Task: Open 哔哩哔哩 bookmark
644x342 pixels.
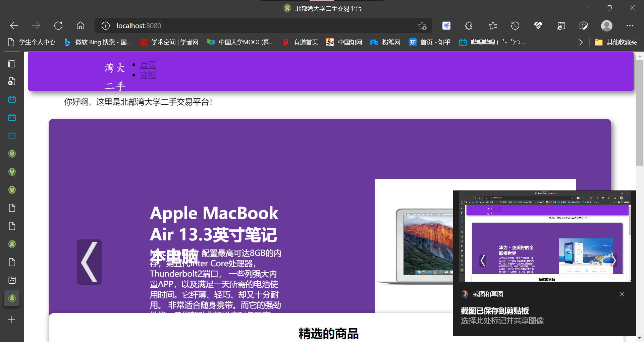Action: [x=492, y=42]
